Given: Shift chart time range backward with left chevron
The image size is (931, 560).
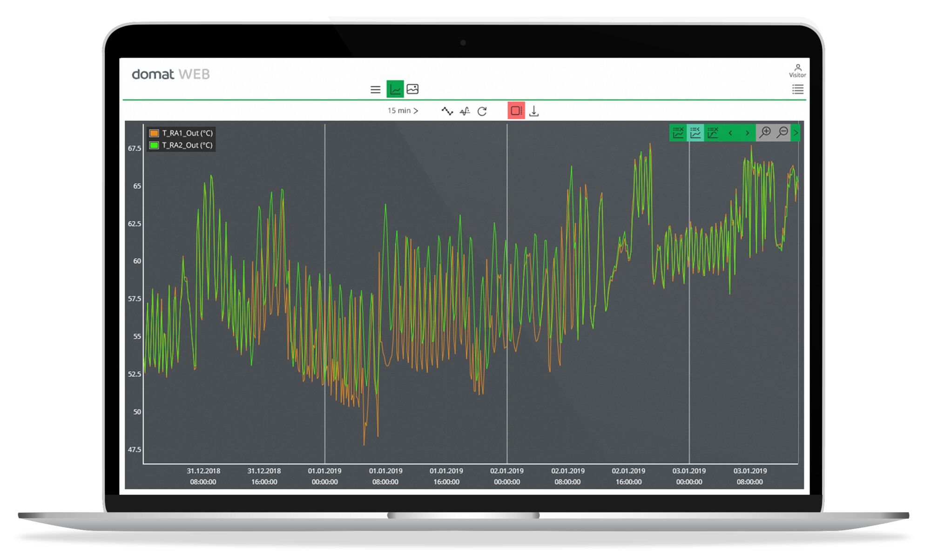Looking at the screenshot, I should tap(730, 133).
